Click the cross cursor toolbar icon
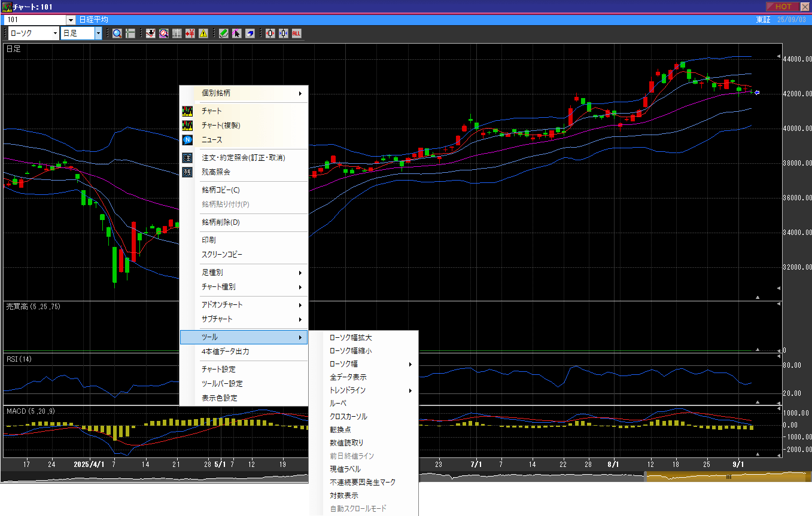The width and height of the screenshot is (812, 516). (130, 33)
